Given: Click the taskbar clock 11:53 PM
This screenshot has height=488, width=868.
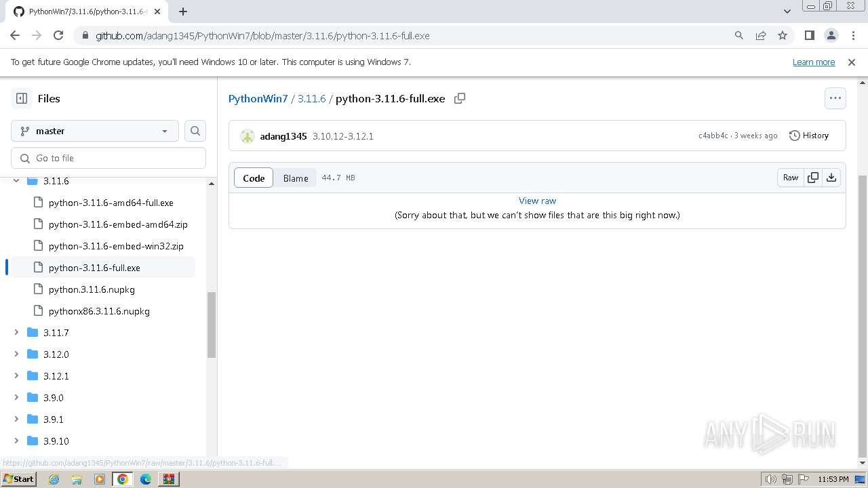Looking at the screenshot, I should coord(833,479).
